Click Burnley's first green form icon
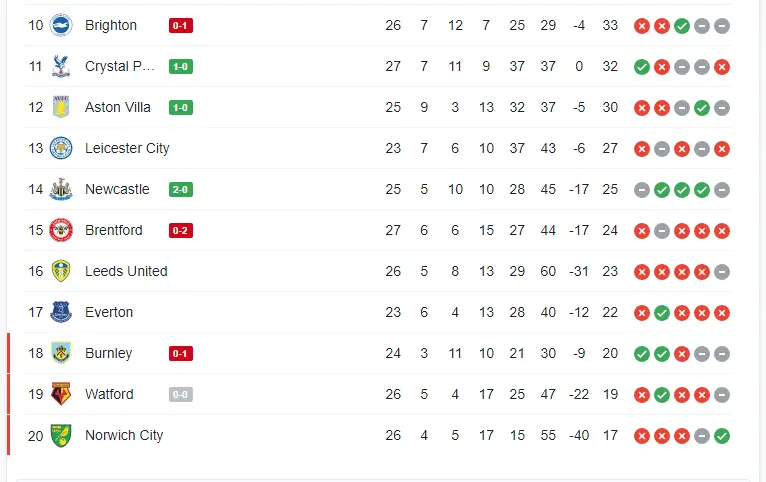 [x=642, y=353]
